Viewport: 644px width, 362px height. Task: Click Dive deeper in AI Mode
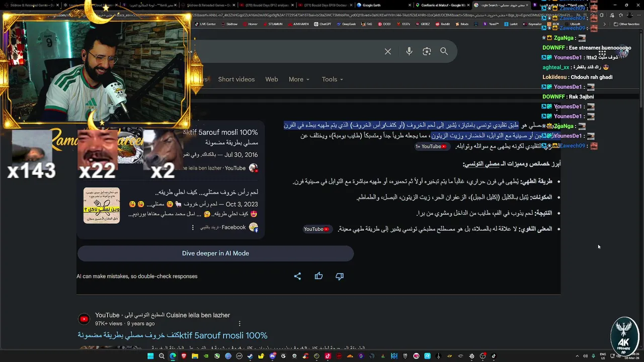(x=215, y=253)
